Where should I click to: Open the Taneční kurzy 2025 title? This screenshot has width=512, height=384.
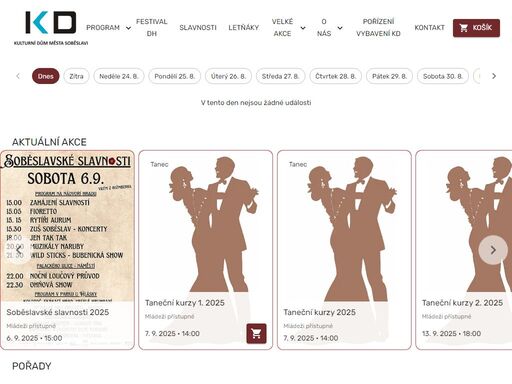(x=319, y=312)
